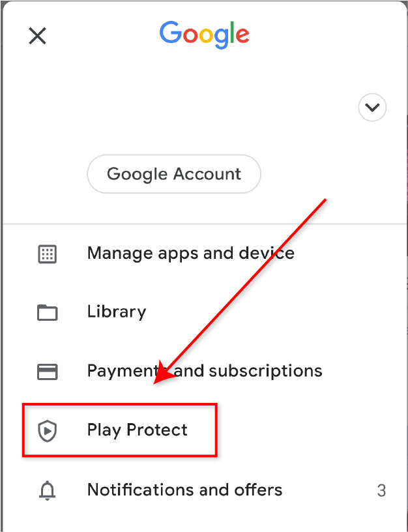
Task: Click the "subscriptions" word in Payments row
Action: pyautogui.click(x=265, y=371)
